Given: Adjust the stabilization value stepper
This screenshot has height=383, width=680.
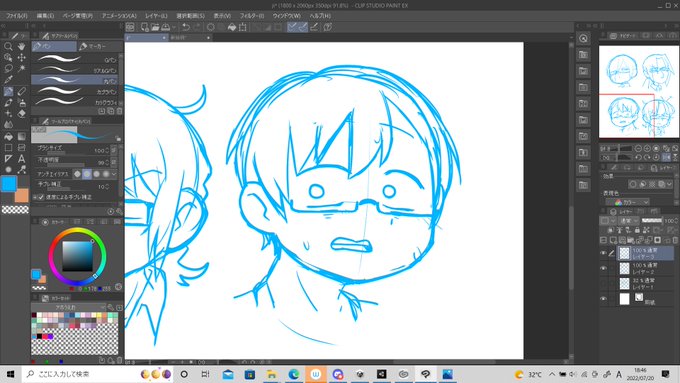Looking at the screenshot, I should 107,187.
